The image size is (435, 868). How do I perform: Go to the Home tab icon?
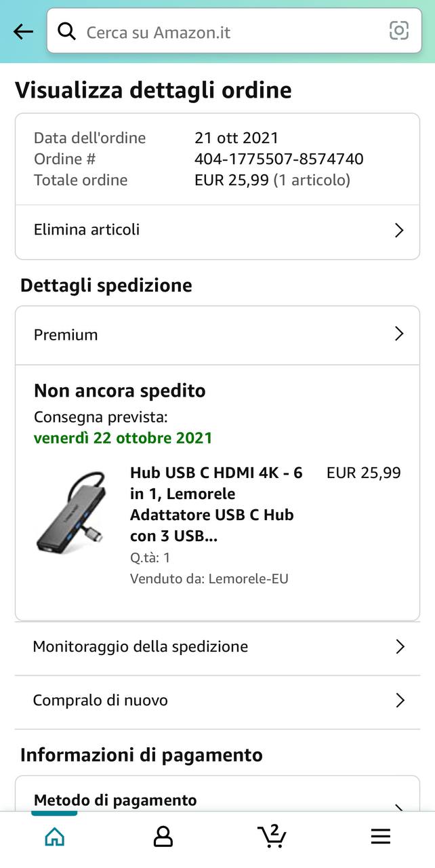click(54, 836)
